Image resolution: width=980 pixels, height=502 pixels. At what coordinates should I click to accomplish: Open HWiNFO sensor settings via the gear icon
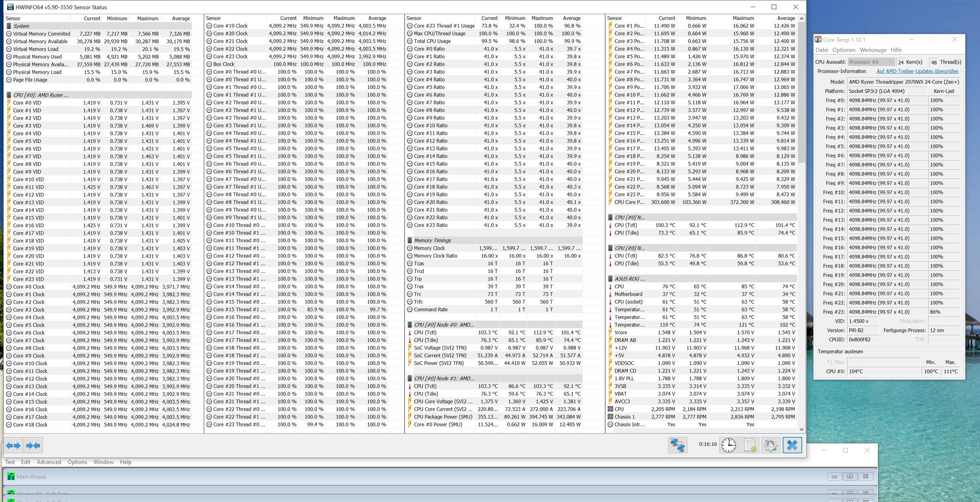771,445
